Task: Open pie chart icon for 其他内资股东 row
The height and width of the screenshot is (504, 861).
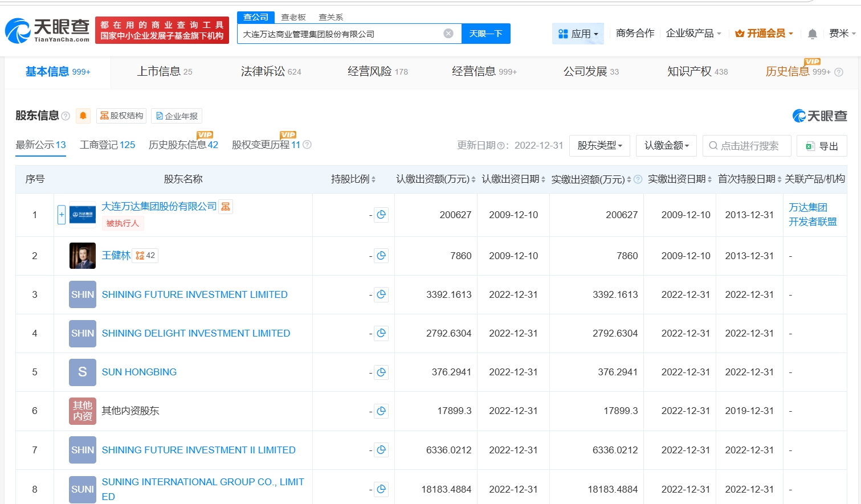Action: pyautogui.click(x=381, y=411)
